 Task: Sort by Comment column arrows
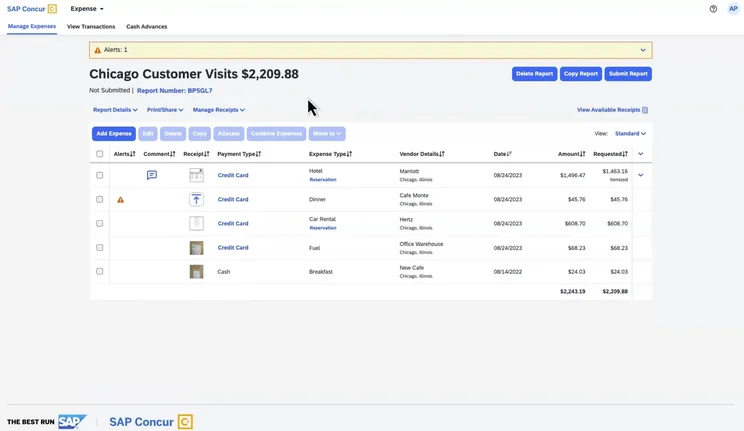(x=173, y=154)
